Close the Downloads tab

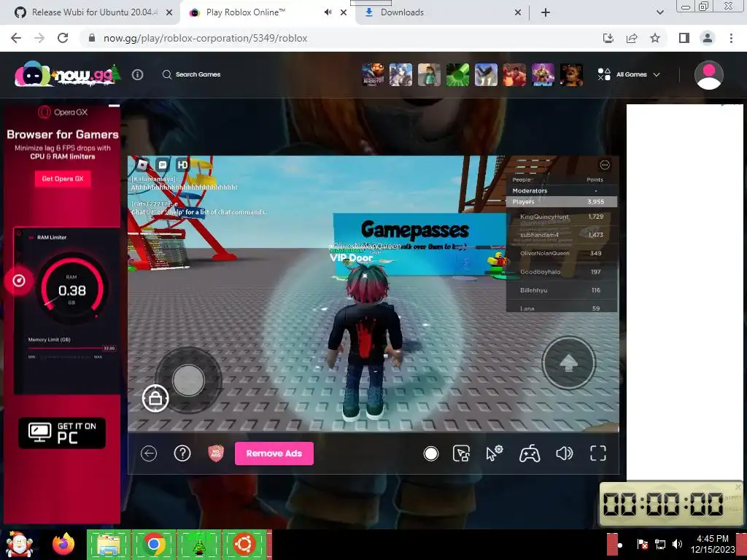point(518,12)
